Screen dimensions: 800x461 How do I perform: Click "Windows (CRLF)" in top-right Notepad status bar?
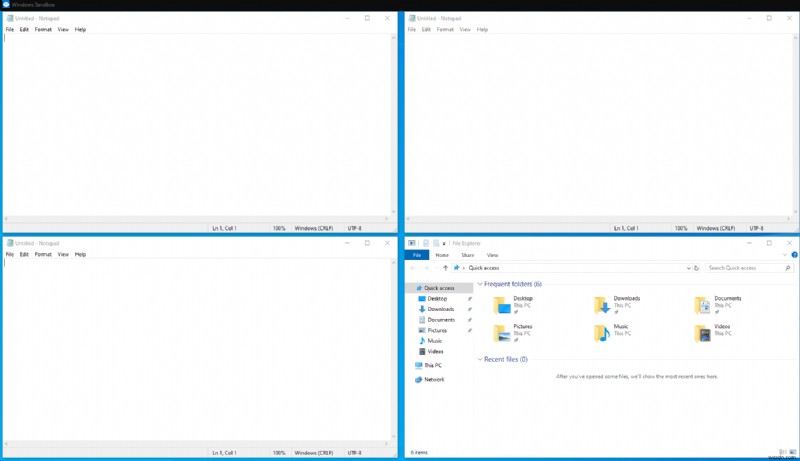(x=716, y=228)
